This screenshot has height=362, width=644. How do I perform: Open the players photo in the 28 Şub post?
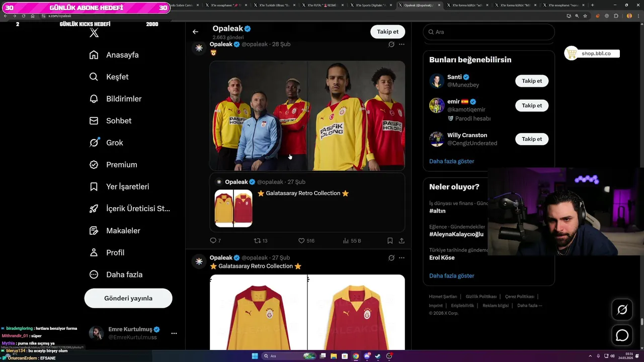[307, 116]
